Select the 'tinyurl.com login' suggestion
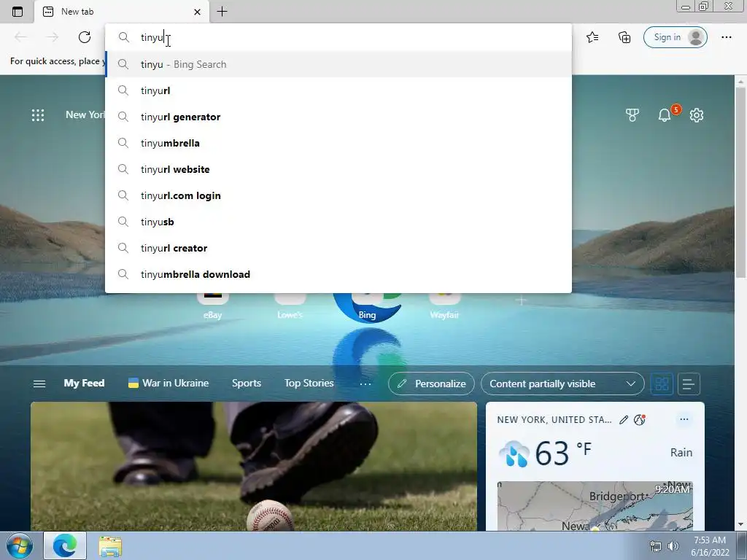Viewport: 747px width, 560px height. (x=338, y=195)
